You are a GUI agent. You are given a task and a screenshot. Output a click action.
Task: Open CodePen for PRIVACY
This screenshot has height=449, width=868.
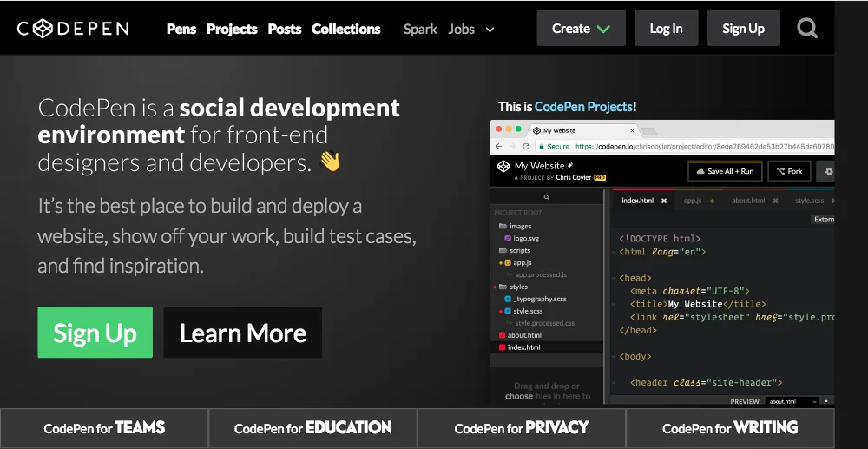[522, 428]
